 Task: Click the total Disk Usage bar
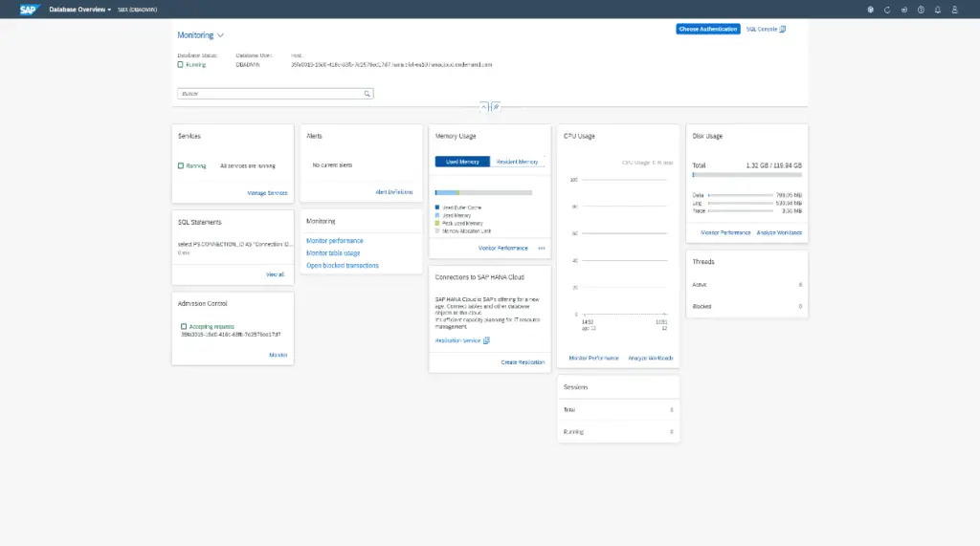tap(746, 176)
